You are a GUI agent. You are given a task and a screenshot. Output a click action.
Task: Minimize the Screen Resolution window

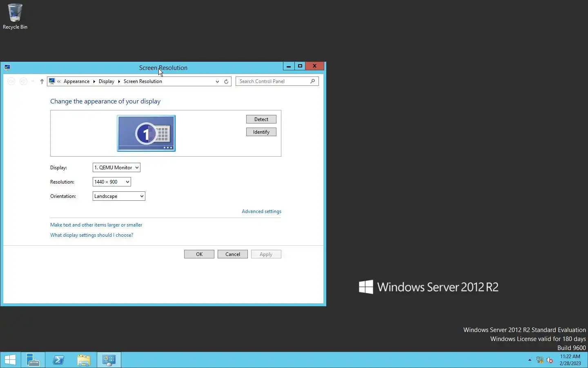click(289, 66)
